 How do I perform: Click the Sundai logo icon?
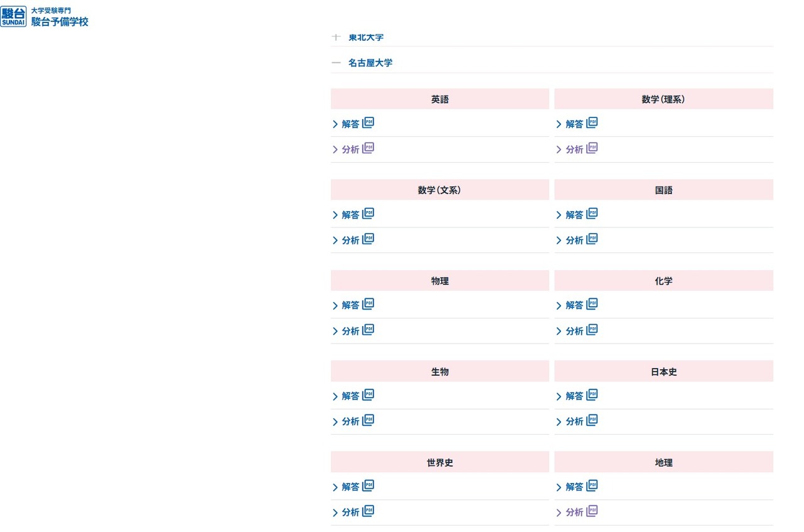[14, 17]
